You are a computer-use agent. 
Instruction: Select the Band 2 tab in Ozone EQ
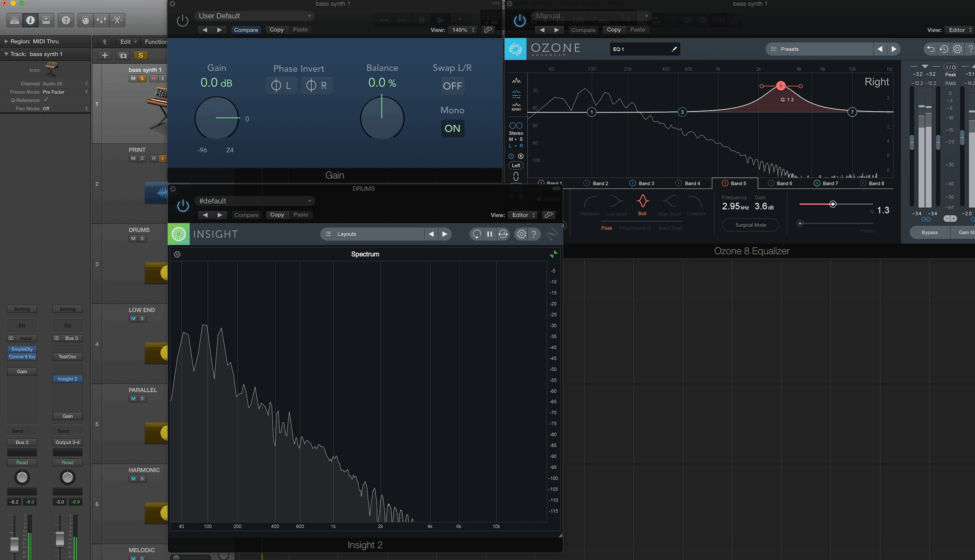[596, 183]
